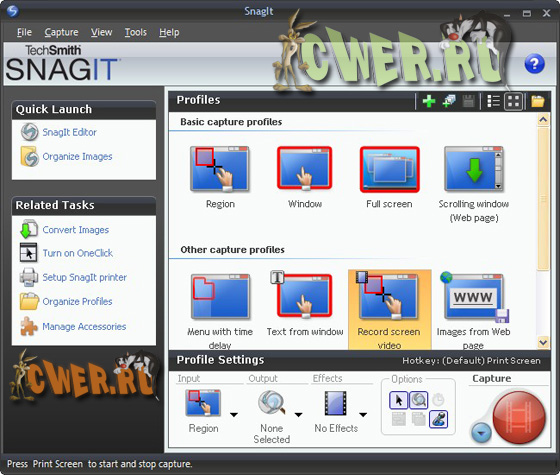The height and width of the screenshot is (475, 560).
Task: Open the Organize Images link
Action: click(77, 156)
